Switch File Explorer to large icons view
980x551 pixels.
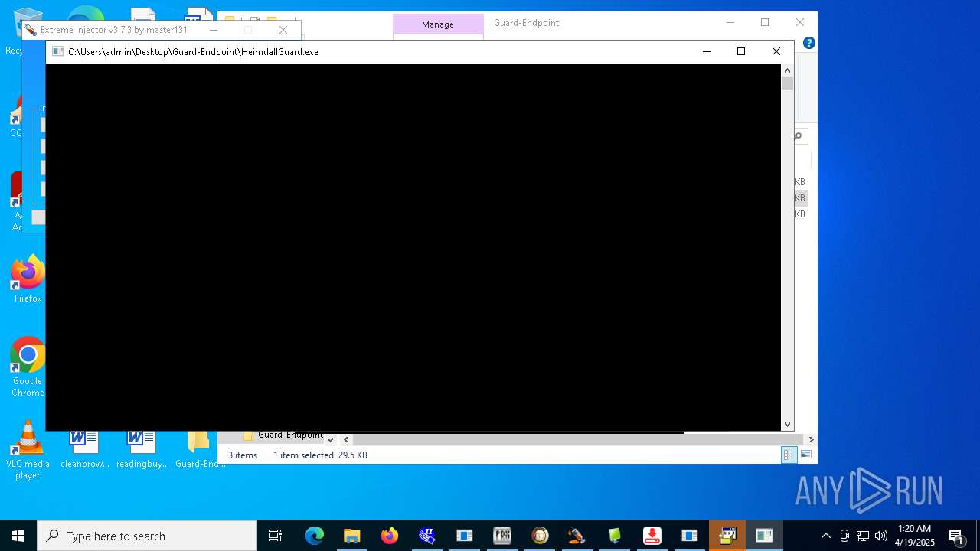coord(805,455)
